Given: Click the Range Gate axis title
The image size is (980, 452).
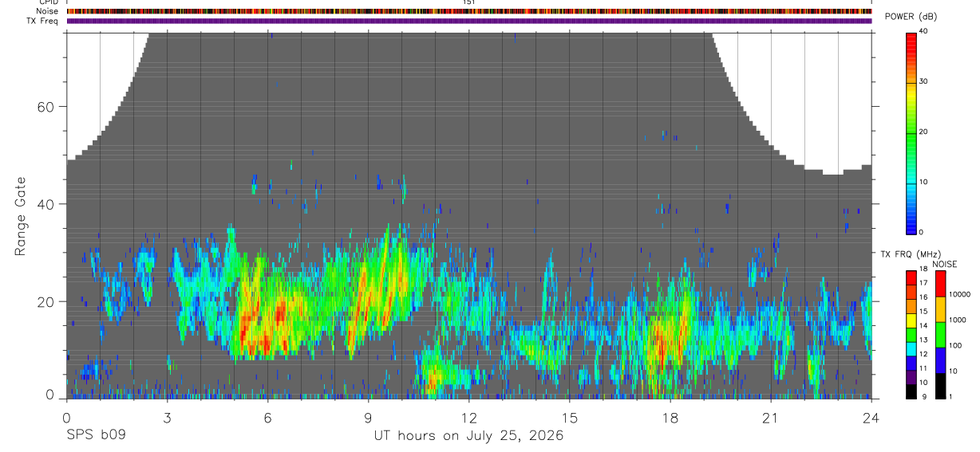Looking at the screenshot, I should click(20, 215).
